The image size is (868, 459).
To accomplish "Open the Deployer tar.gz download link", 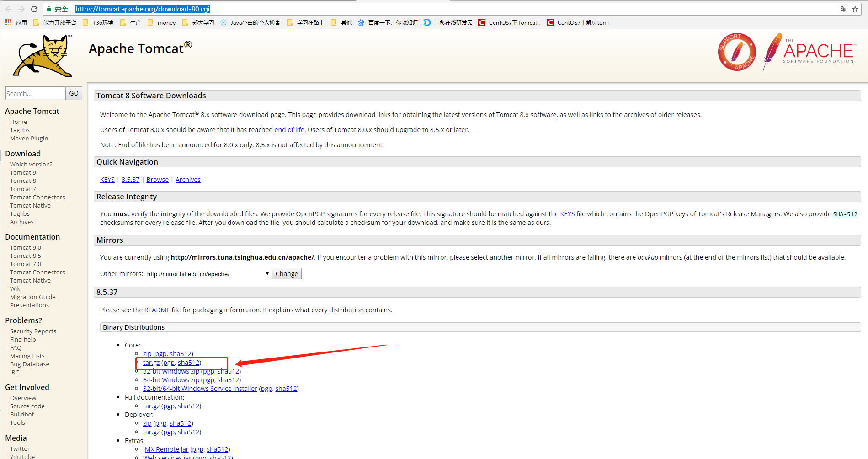I will pyautogui.click(x=151, y=432).
